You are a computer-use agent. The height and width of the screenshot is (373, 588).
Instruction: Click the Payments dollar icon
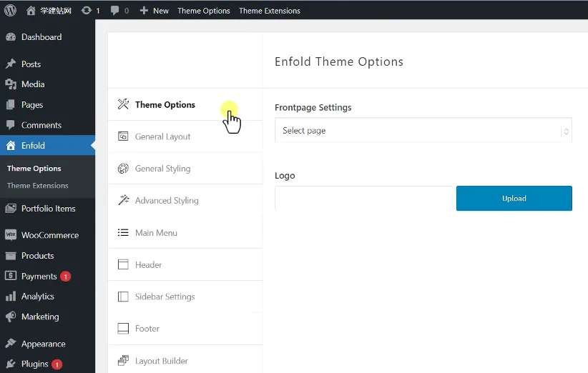11,276
